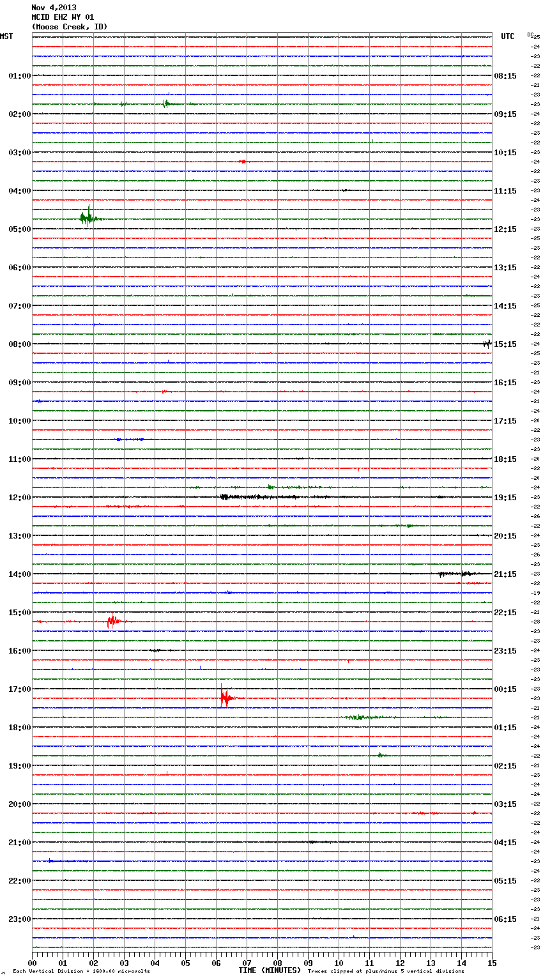
Task: Select the "23:00" MST row label
Action: (20, 919)
